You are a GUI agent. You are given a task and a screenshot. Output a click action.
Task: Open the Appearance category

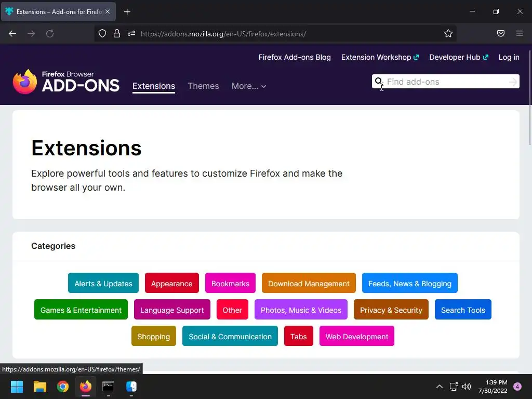[x=171, y=283]
